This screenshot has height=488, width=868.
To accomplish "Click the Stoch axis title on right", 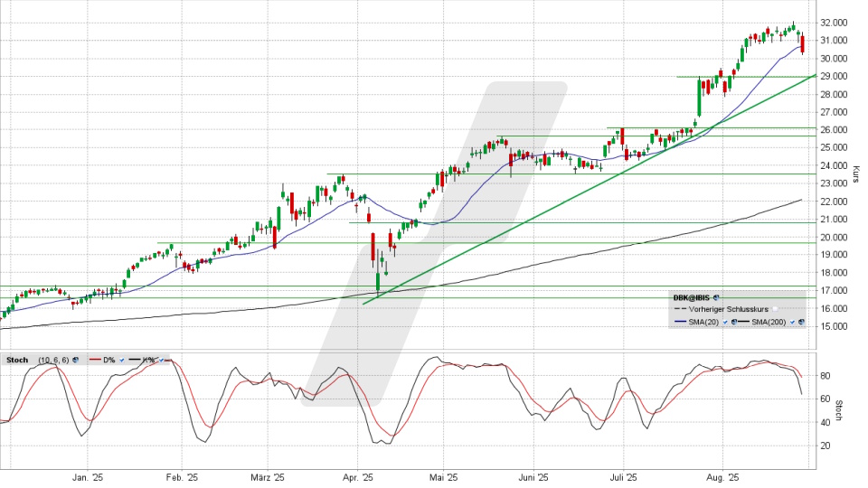I will (839, 410).
